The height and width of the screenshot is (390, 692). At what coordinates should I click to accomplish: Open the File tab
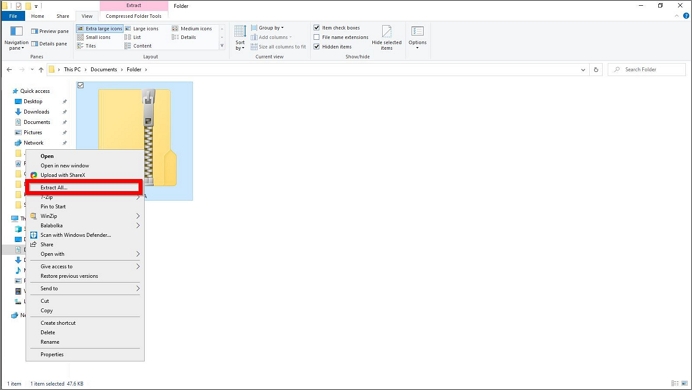(x=13, y=16)
